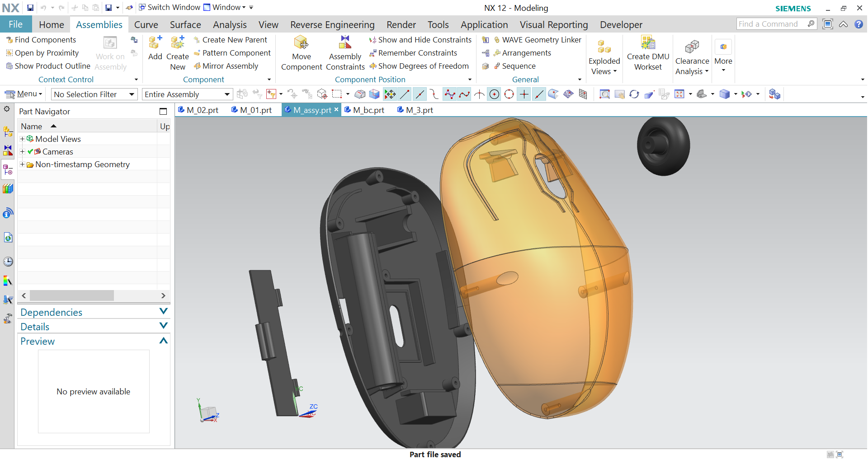The height and width of the screenshot is (459, 868).
Task: Expand the Dependencies panel
Action: click(x=164, y=311)
